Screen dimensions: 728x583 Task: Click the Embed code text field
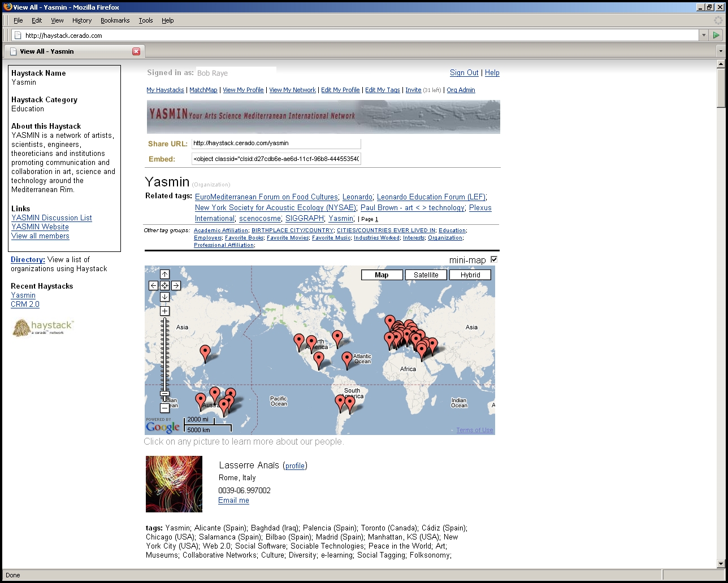pos(276,159)
